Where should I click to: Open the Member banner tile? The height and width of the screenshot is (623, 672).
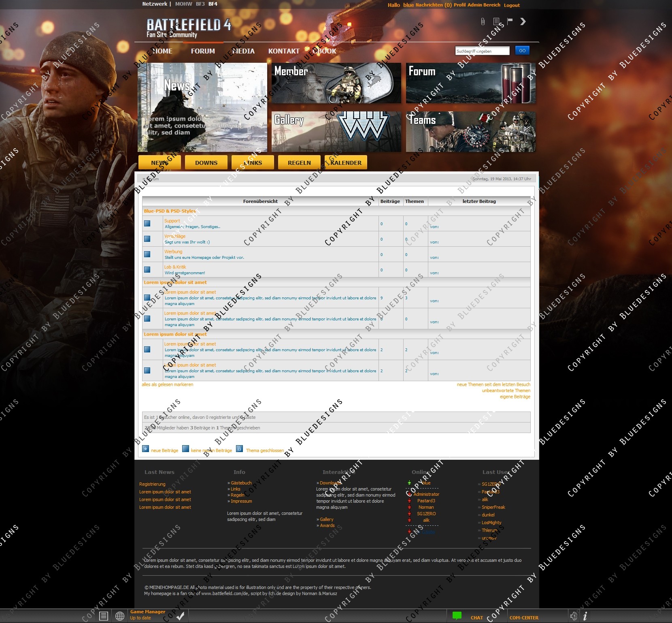(336, 83)
